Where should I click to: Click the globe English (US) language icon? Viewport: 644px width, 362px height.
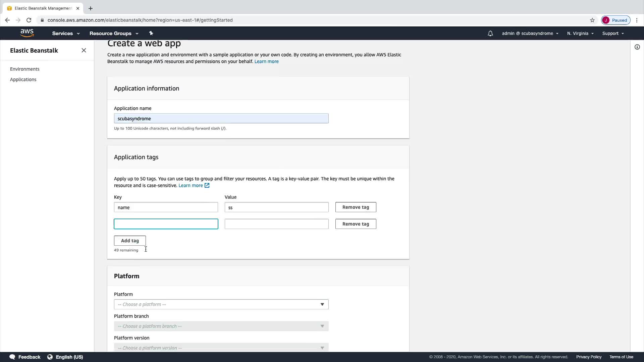pyautogui.click(x=50, y=357)
